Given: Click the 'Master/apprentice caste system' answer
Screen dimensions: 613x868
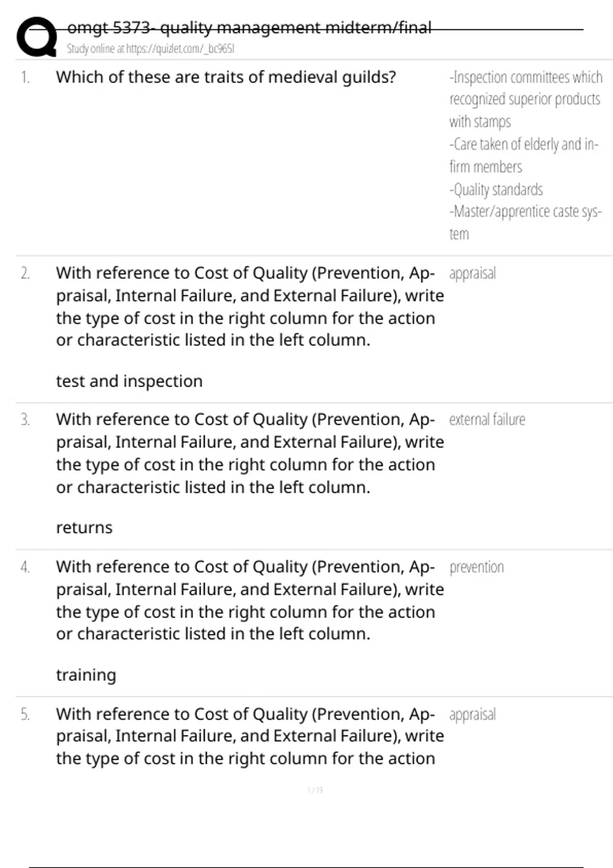Looking at the screenshot, I should pos(526,222).
